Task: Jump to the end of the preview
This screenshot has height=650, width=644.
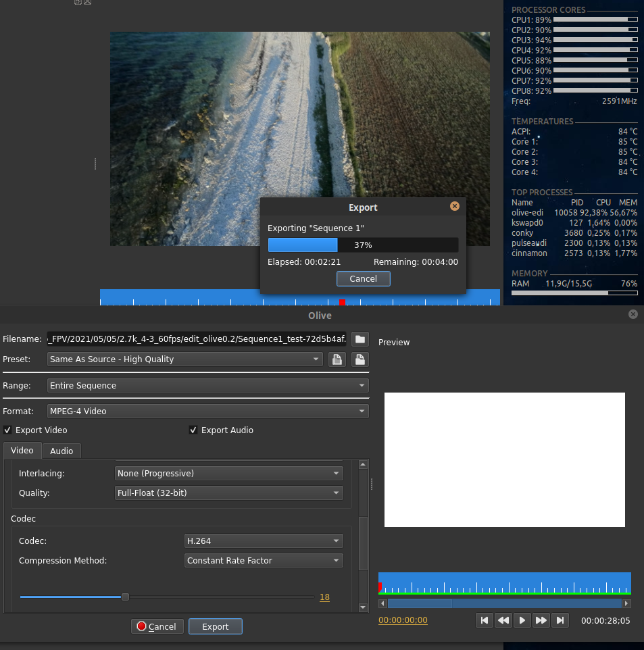Action: coord(560,620)
